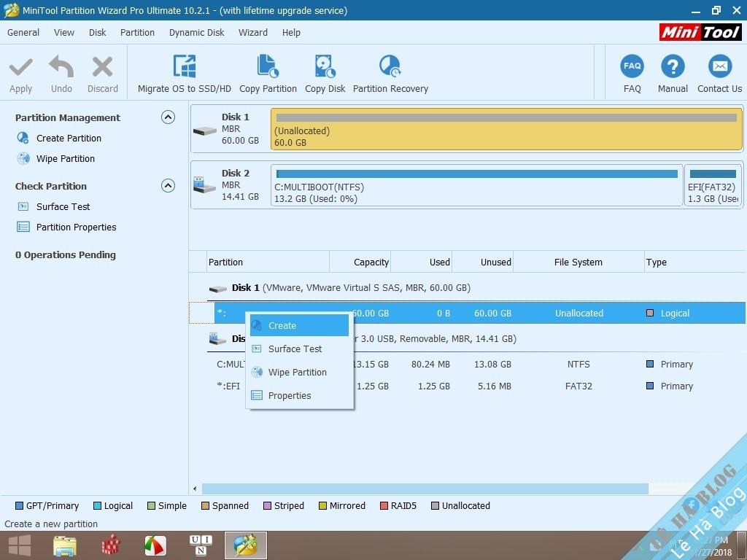The width and height of the screenshot is (747, 560).
Task: Click the Undo arrow in toolbar
Action: [x=61, y=69]
